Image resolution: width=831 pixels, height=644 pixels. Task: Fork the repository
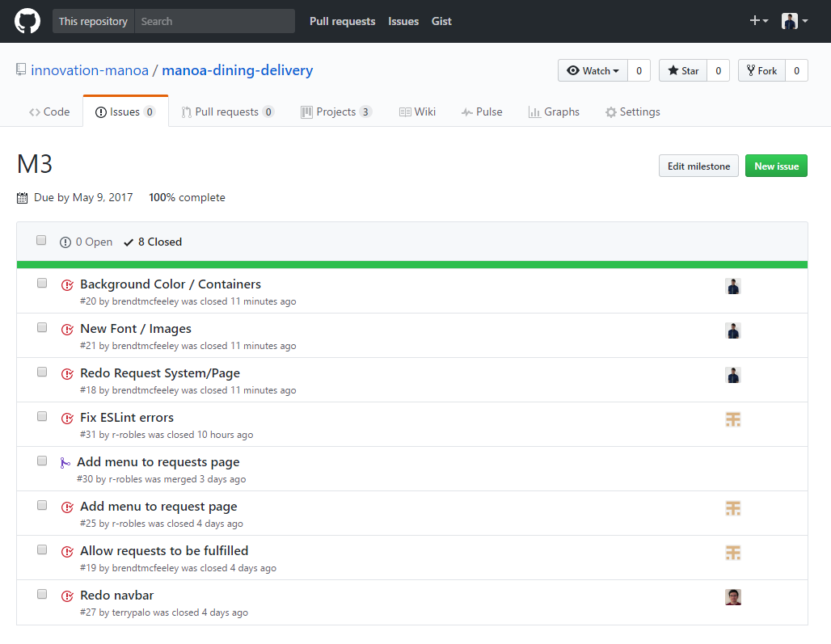[761, 70]
